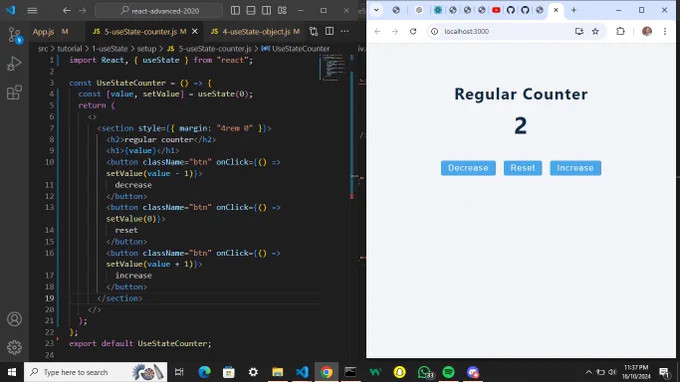This screenshot has height=382, width=680.
Task: Open VS Code hamburger application menu
Action: (32, 10)
